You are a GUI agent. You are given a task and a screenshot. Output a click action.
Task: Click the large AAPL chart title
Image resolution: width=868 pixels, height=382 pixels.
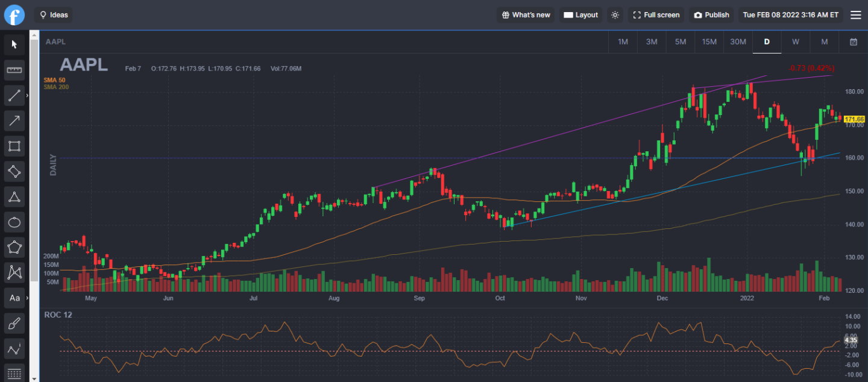click(x=84, y=65)
